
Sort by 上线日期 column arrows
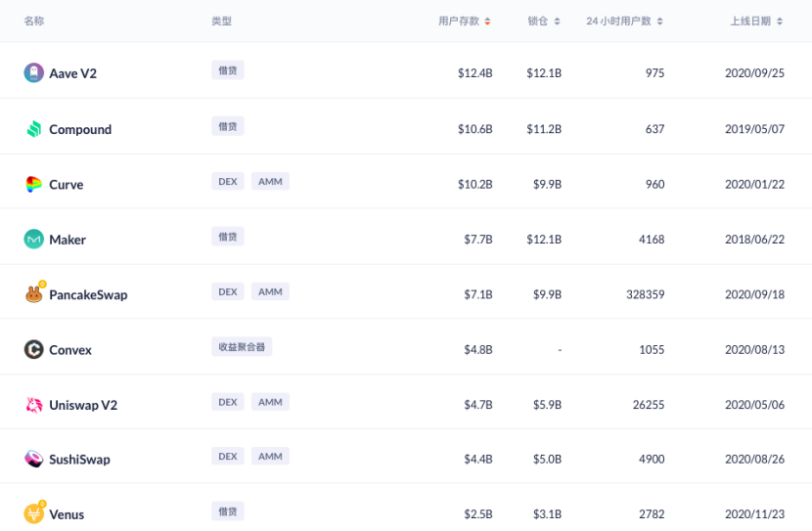(x=780, y=22)
